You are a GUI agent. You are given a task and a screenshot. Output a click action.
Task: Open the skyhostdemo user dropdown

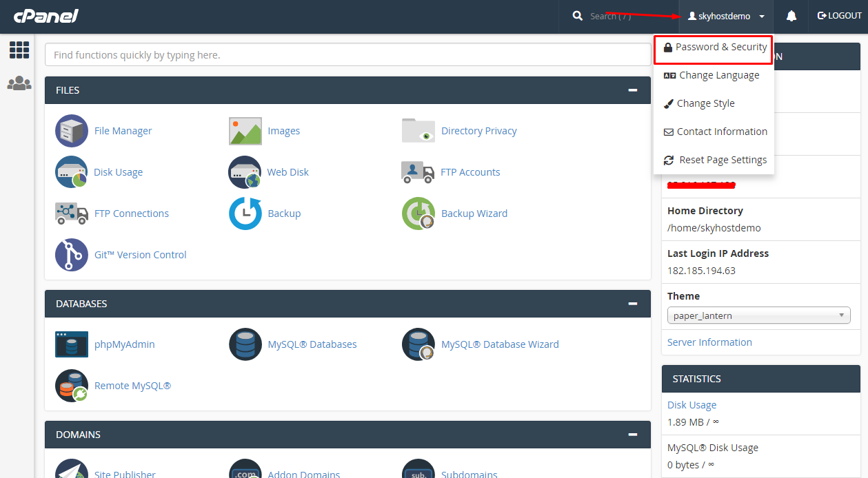point(726,16)
